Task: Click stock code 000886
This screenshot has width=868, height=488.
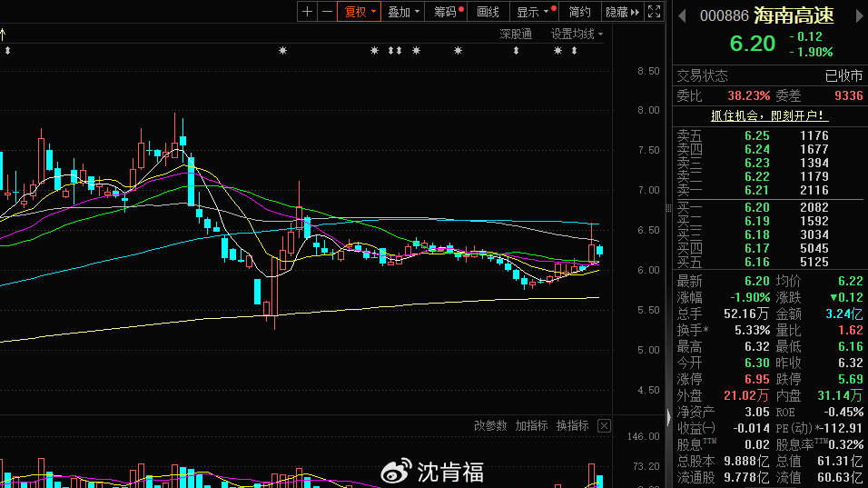Action: click(724, 15)
